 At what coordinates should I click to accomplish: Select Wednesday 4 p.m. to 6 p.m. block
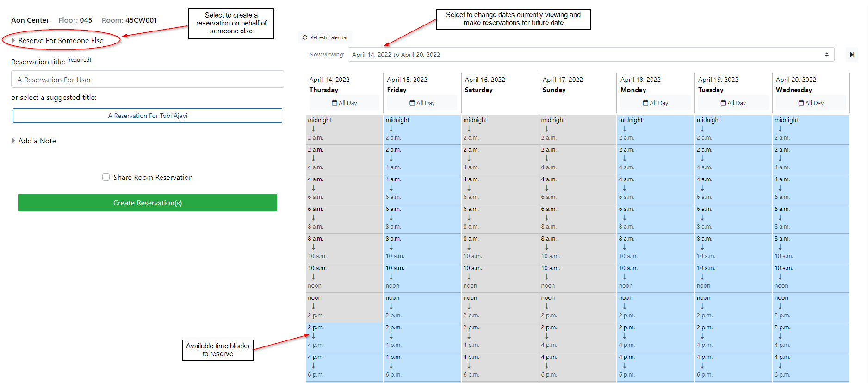(811, 366)
